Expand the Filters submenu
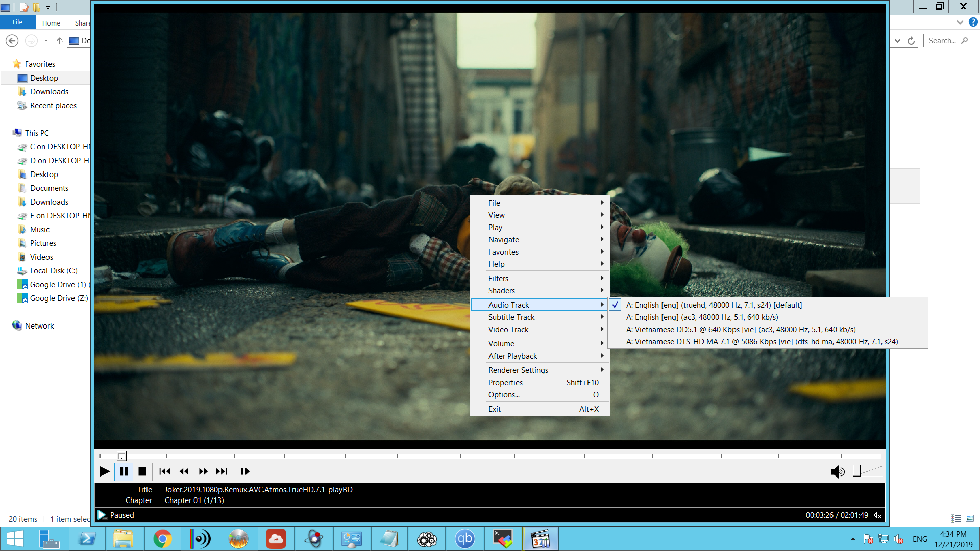The image size is (980, 551). tap(540, 279)
